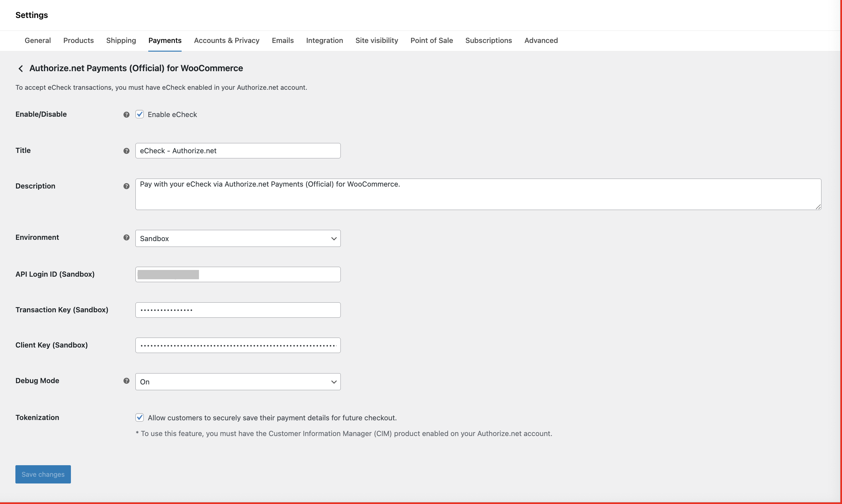
Task: Click the Save changes button
Action: (43, 475)
